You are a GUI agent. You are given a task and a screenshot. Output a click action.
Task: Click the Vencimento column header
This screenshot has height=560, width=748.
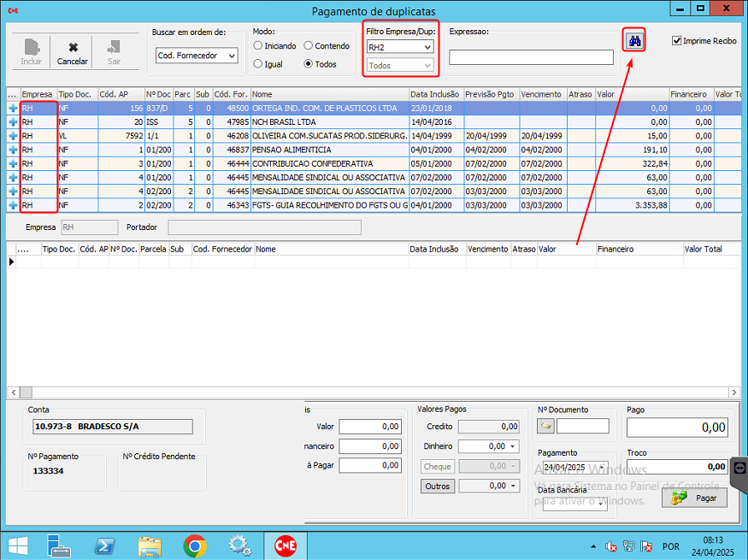click(x=540, y=94)
